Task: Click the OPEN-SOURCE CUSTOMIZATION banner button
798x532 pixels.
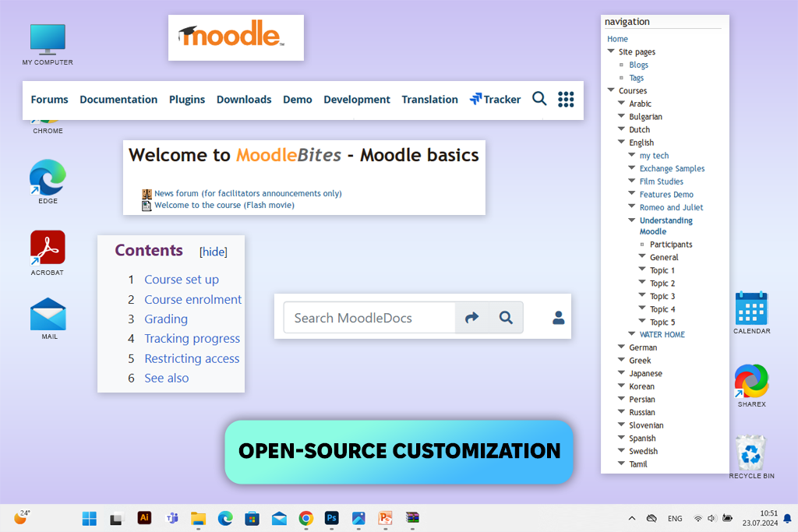Action: pos(399,452)
